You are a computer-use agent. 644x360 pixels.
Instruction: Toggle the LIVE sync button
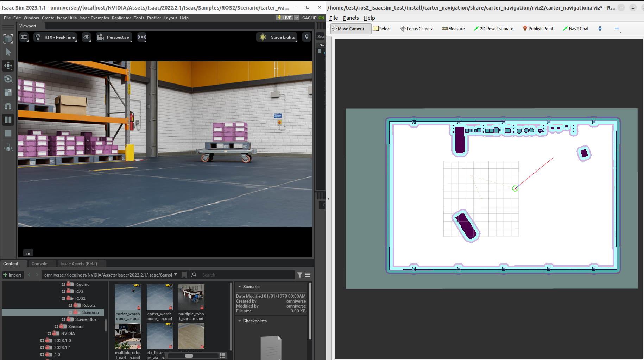pos(285,18)
